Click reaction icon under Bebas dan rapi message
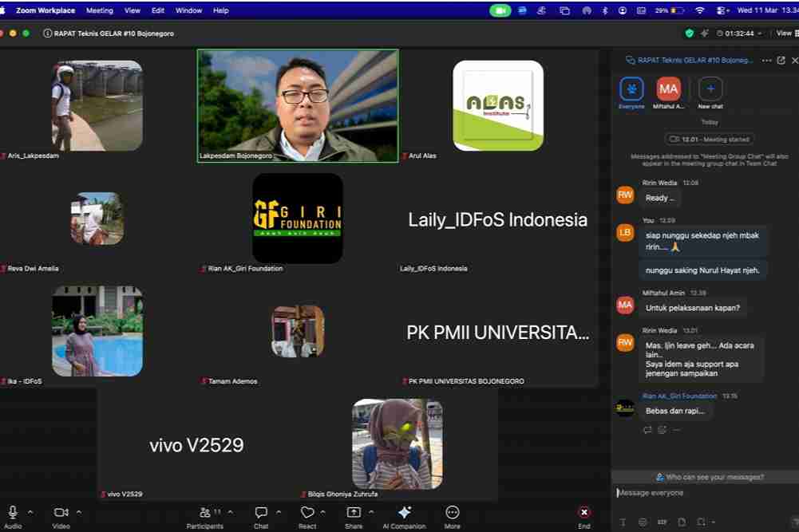This screenshot has width=799, height=532. [662, 430]
